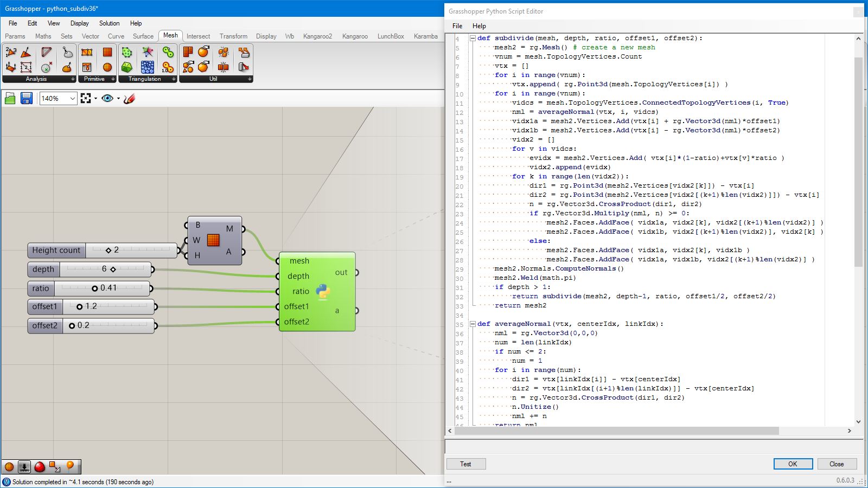Click the Mesh Plane component on canvas

214,240
